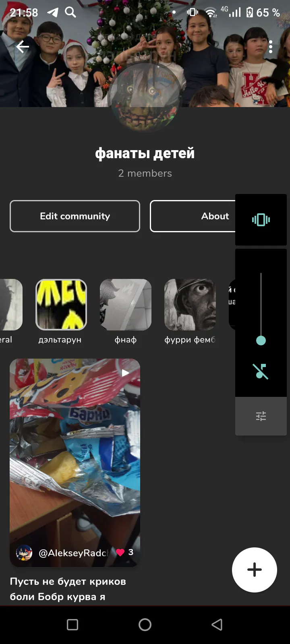Select the фурри фемб channel
Screen dimensions: 290x644
(190, 312)
